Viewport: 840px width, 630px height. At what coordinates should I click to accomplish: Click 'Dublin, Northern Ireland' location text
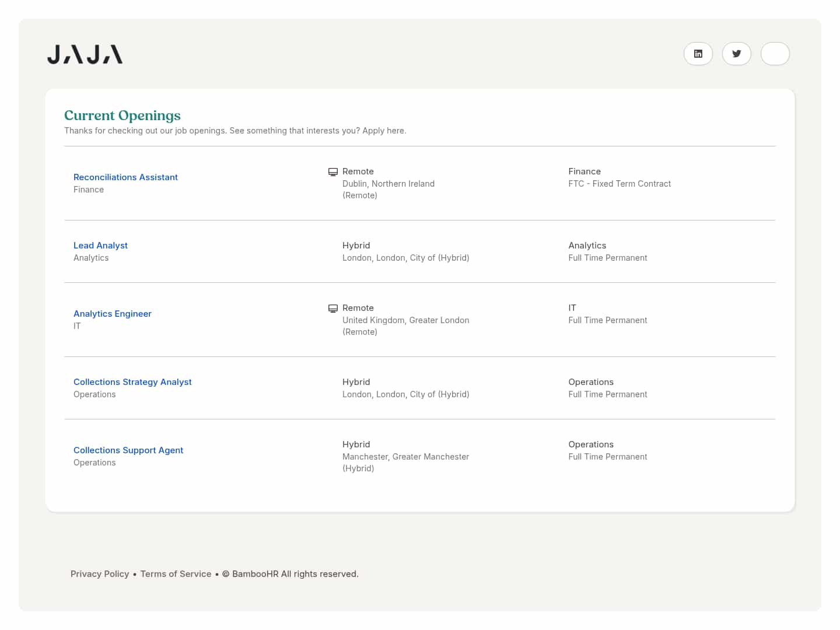point(388,184)
